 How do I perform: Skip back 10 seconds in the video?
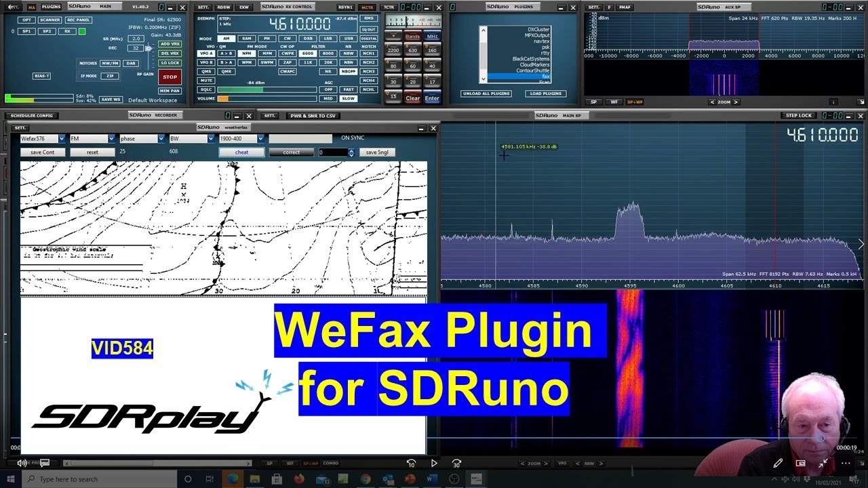point(411,464)
